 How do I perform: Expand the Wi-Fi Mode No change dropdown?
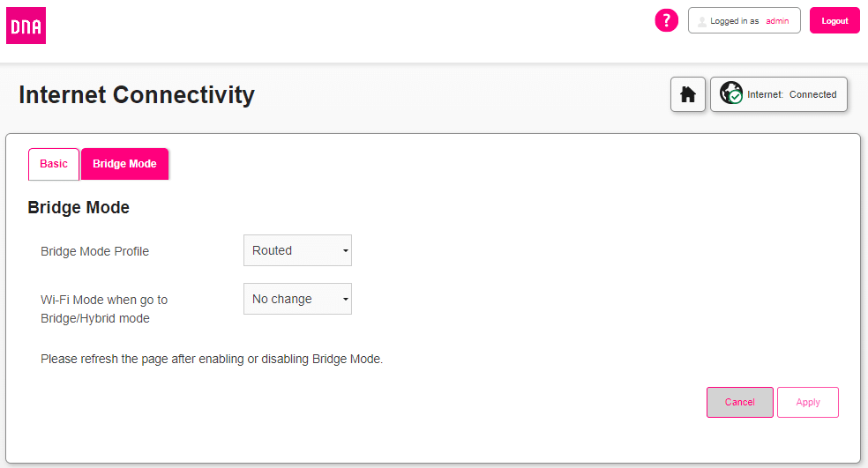297,299
